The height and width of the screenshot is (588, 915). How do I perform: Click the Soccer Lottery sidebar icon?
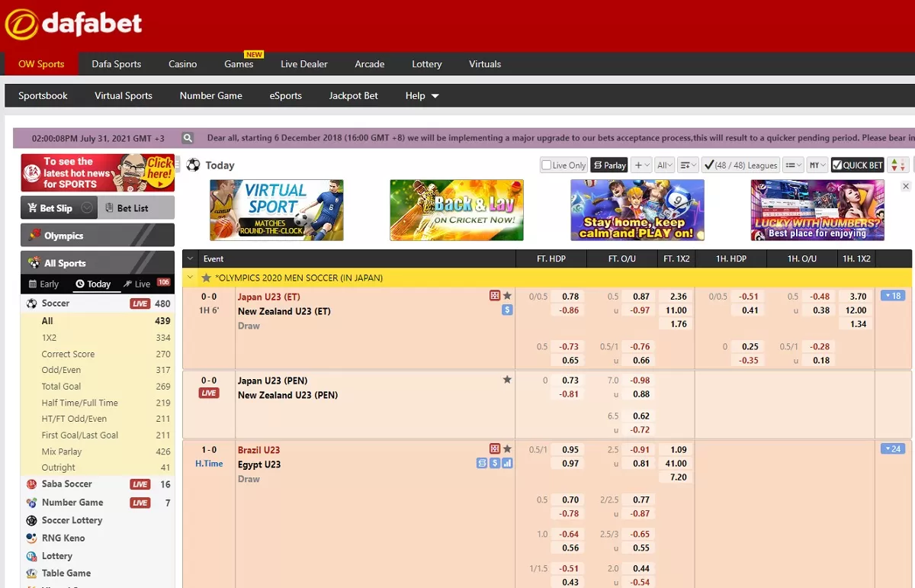[31, 520]
